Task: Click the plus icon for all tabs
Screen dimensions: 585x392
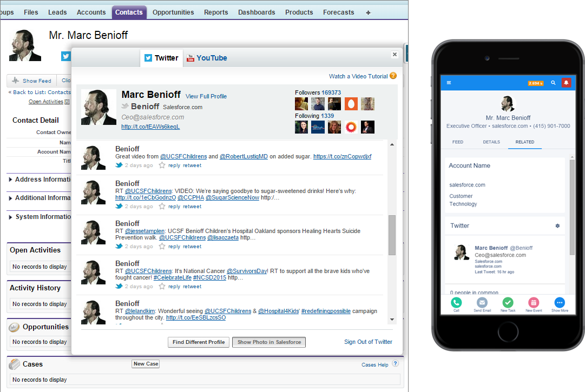Action: tap(368, 12)
